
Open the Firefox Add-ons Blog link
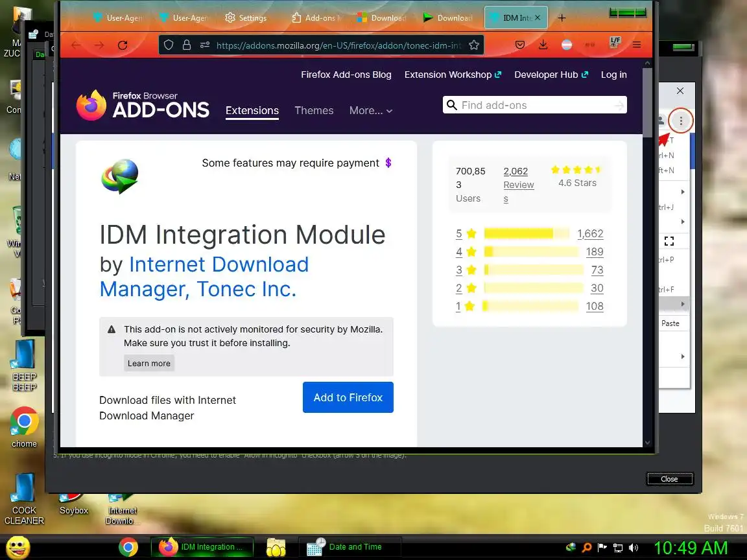[x=346, y=75]
